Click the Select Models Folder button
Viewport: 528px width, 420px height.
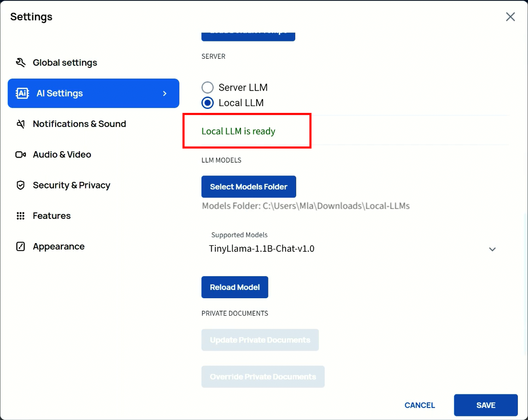(248, 187)
